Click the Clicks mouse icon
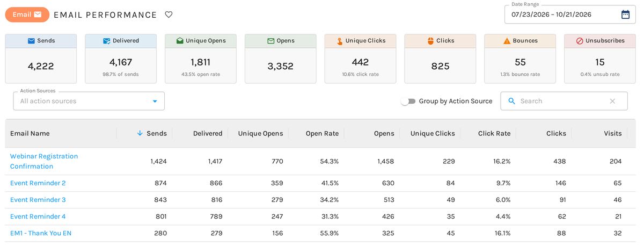The image size is (644, 246). 430,41
